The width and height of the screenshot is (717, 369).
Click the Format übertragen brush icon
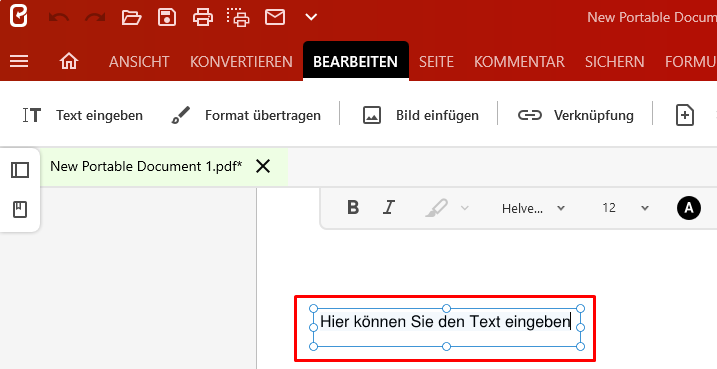point(181,115)
